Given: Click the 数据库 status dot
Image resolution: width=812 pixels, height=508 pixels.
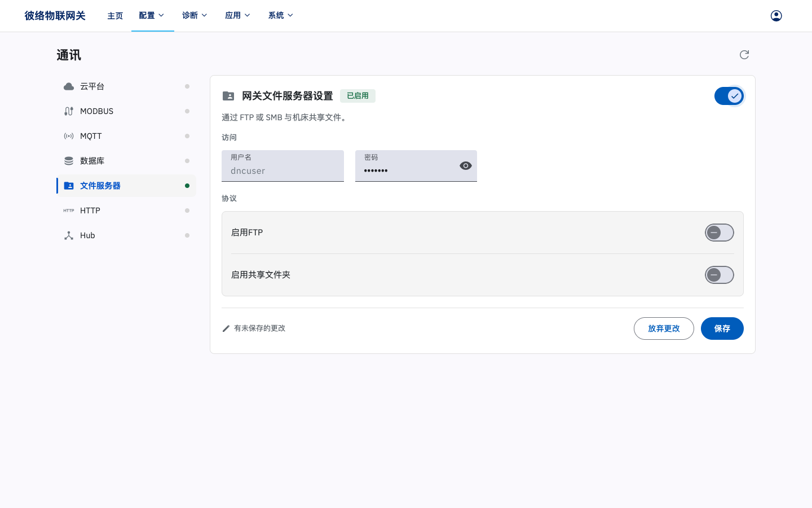Looking at the screenshot, I should pos(187,161).
